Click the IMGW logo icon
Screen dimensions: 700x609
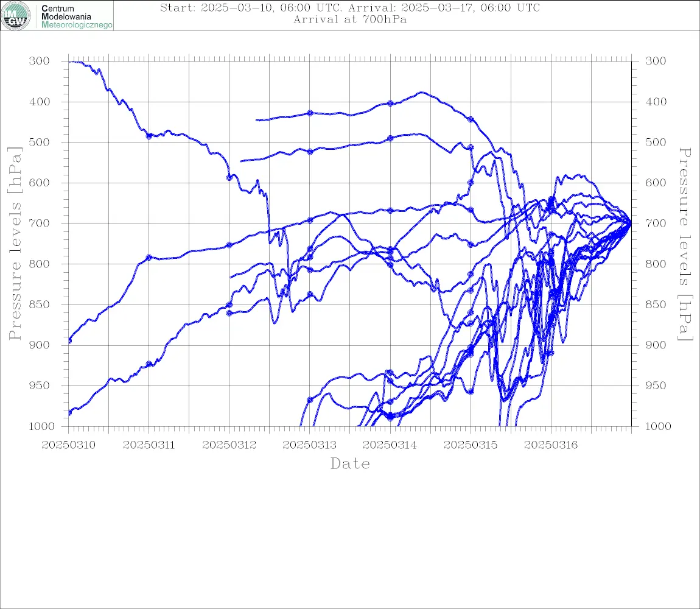pos(16,16)
